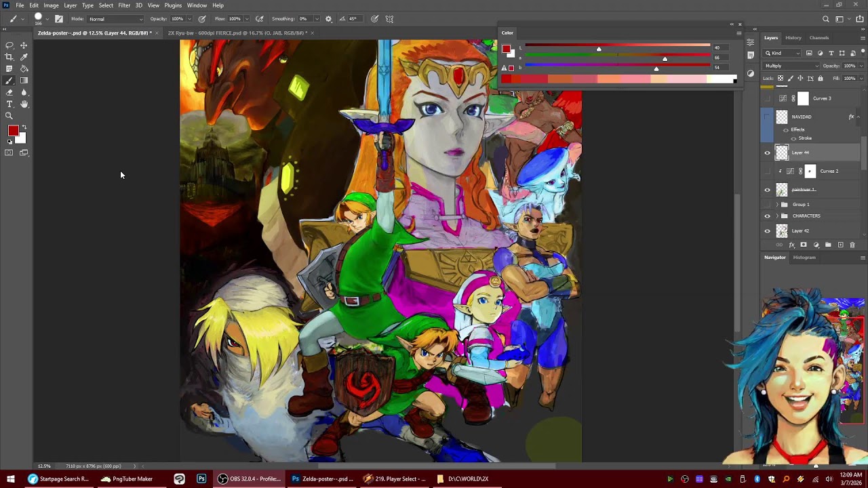Click OBS 32.0.4 in taskbar
Image resolution: width=868 pixels, height=488 pixels.
pos(249,479)
